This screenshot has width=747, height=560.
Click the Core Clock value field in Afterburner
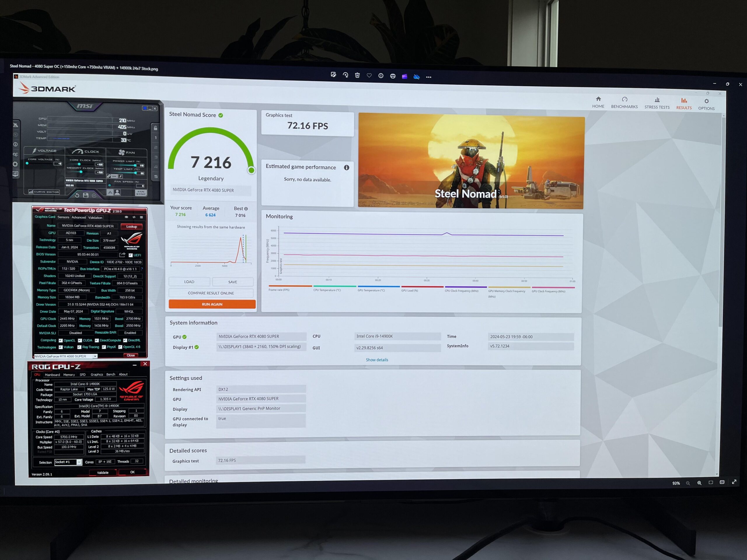99,165
